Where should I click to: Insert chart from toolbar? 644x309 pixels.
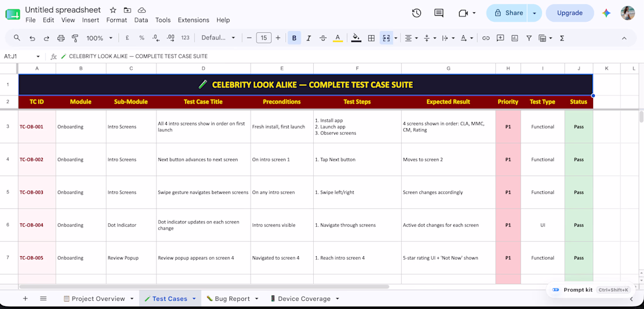coord(515,38)
